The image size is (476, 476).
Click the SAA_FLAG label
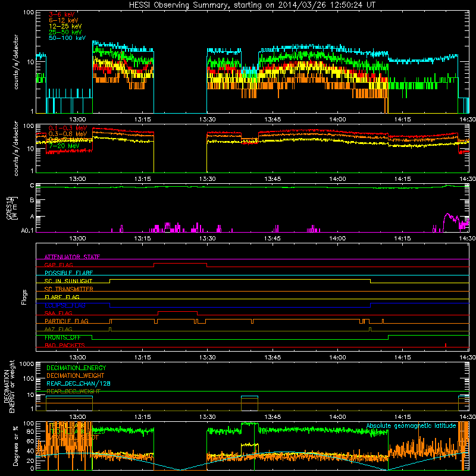pos(58,313)
